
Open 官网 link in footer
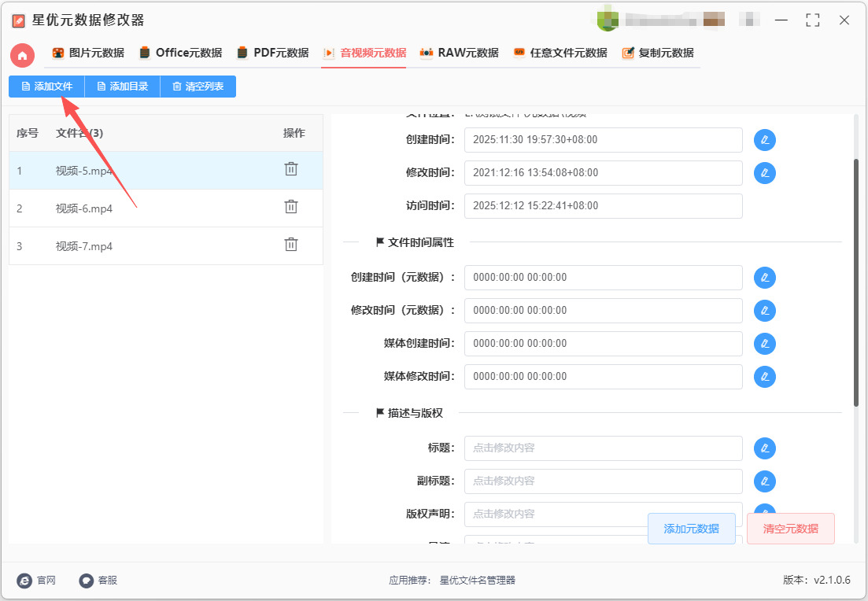click(x=36, y=580)
